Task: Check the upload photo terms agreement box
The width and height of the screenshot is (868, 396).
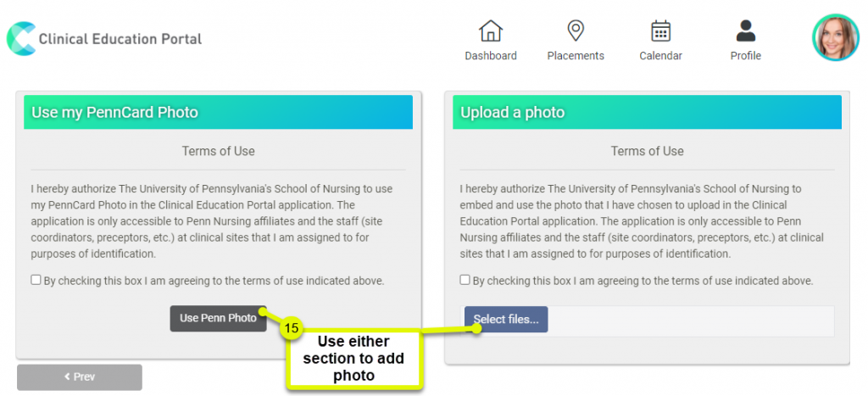Action: pos(465,280)
